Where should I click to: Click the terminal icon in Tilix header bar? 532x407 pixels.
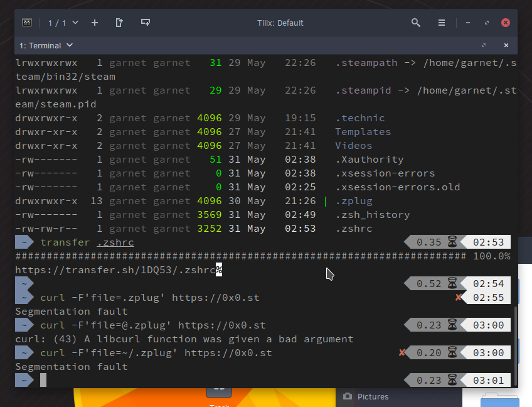27,23
